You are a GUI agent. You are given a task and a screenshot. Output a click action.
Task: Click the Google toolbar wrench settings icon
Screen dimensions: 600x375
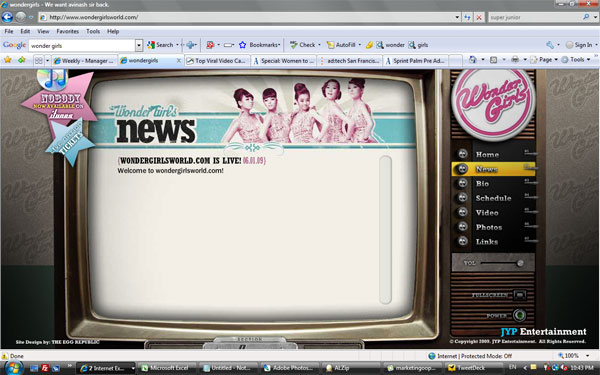click(x=550, y=45)
